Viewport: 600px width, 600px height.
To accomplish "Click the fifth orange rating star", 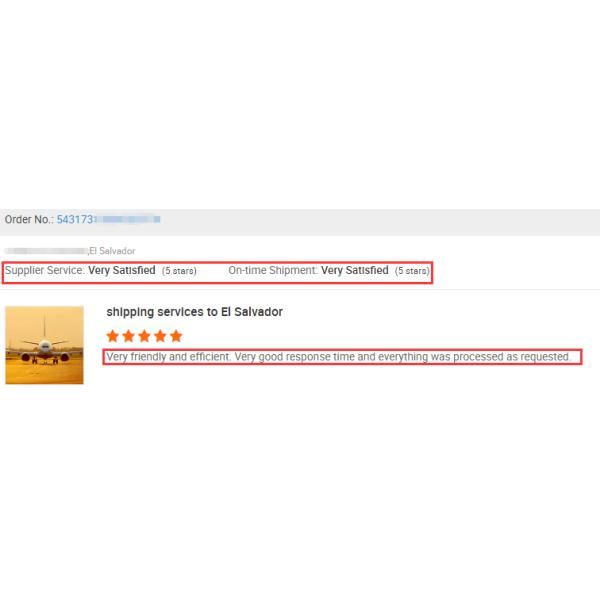I will pos(176,336).
